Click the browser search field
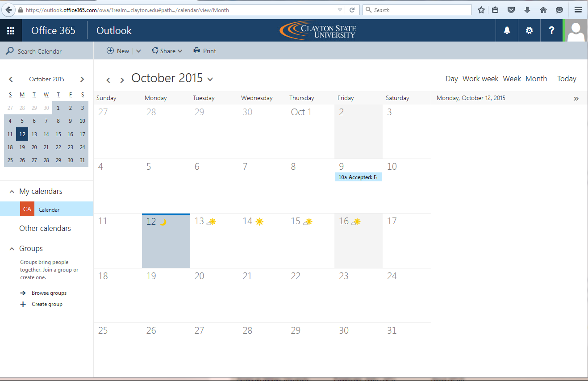Screen dimensions: 588x381 coord(417,10)
